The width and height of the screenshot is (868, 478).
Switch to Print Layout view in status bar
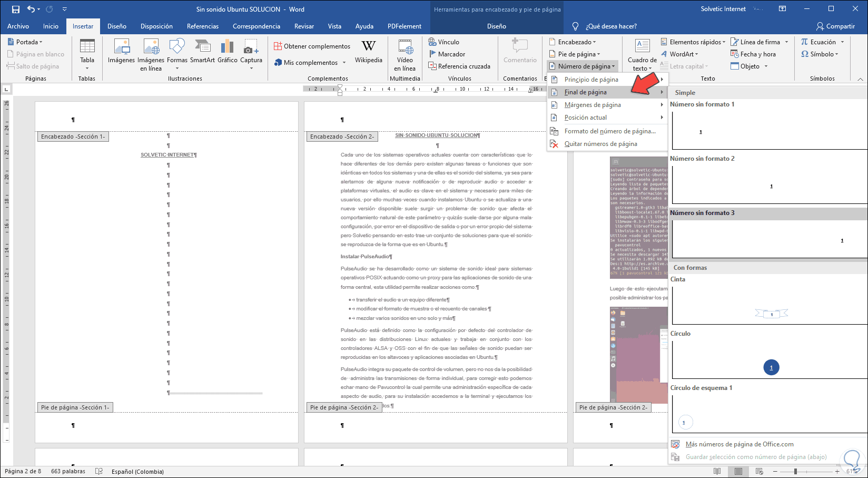tap(738, 471)
